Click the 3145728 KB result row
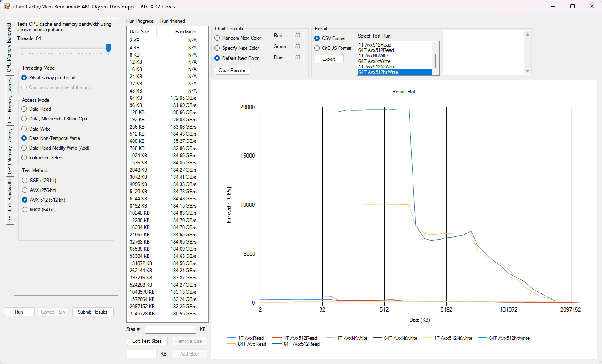602x364 pixels. pos(163,313)
